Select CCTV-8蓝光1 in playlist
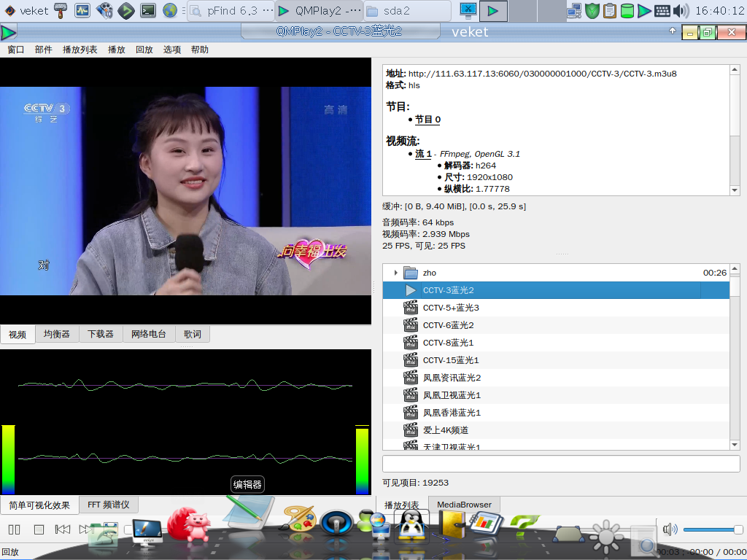Viewport: 747px width, 560px height. [x=556, y=343]
